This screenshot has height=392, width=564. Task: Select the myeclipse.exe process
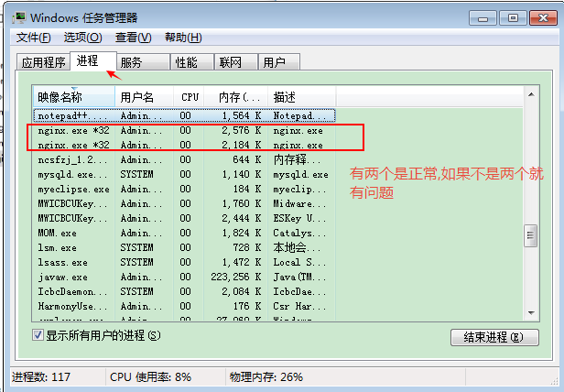[x=184, y=189]
